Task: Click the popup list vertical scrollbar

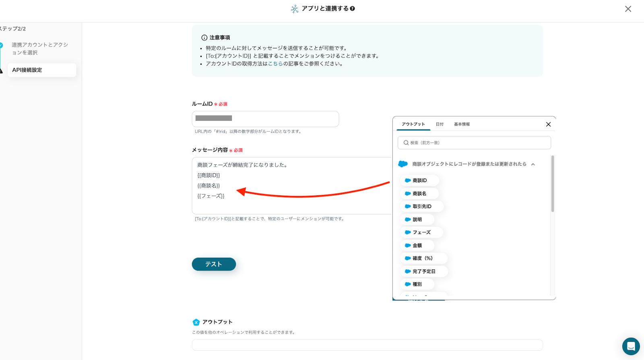Action: [553, 184]
